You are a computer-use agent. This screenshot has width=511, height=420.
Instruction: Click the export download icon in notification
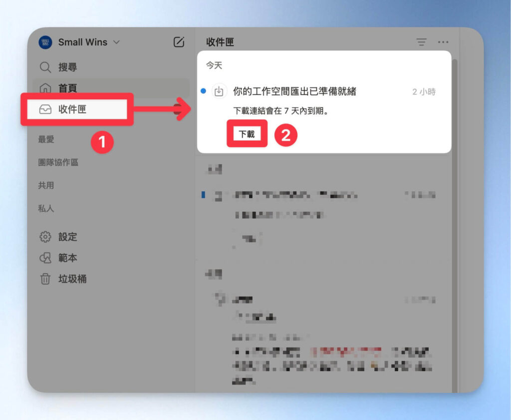pos(220,91)
